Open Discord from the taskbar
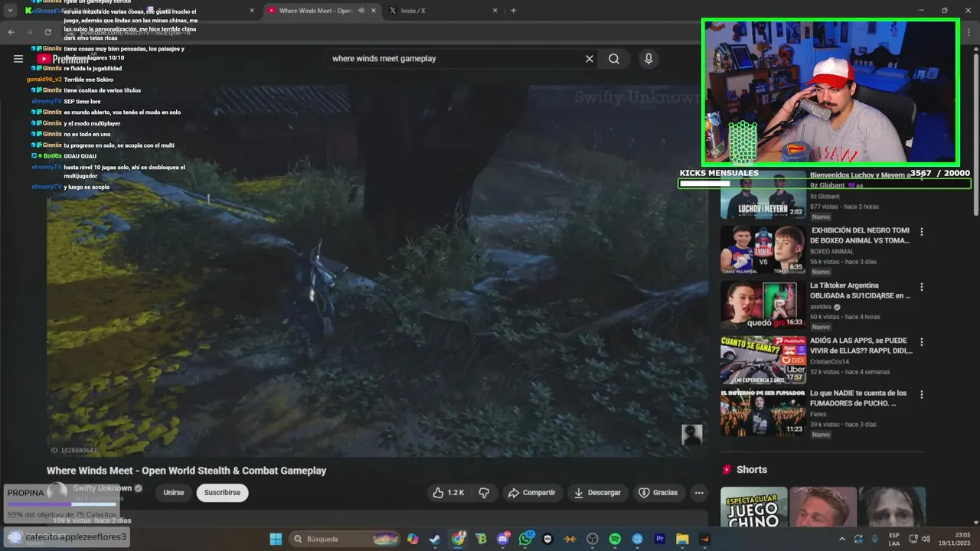The image size is (980, 551). (x=503, y=539)
